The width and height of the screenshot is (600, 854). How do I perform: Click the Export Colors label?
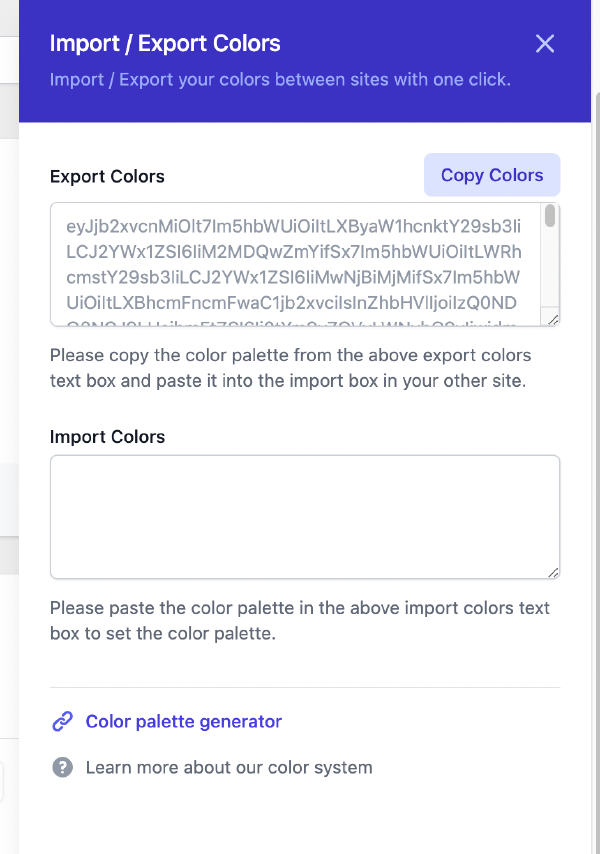pos(107,176)
